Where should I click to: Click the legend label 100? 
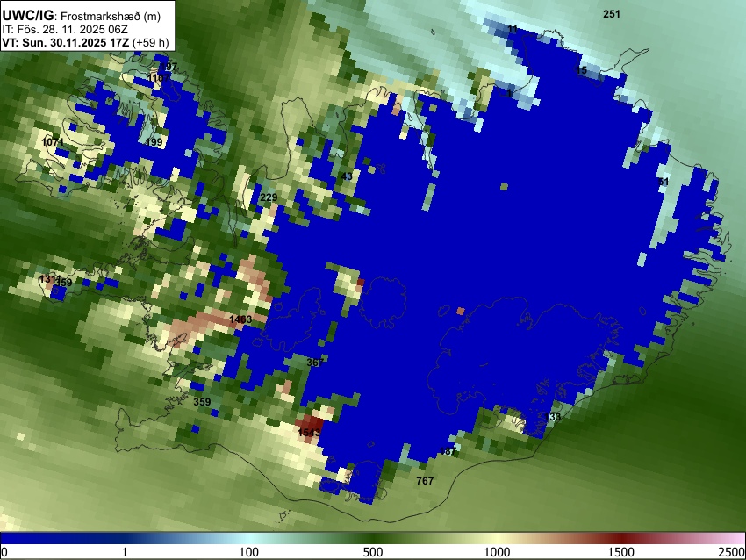[x=249, y=552]
